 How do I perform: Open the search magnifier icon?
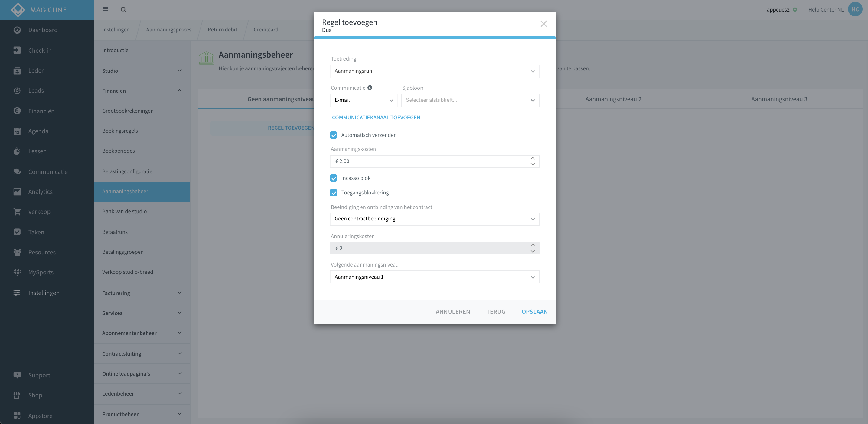pyautogui.click(x=123, y=9)
